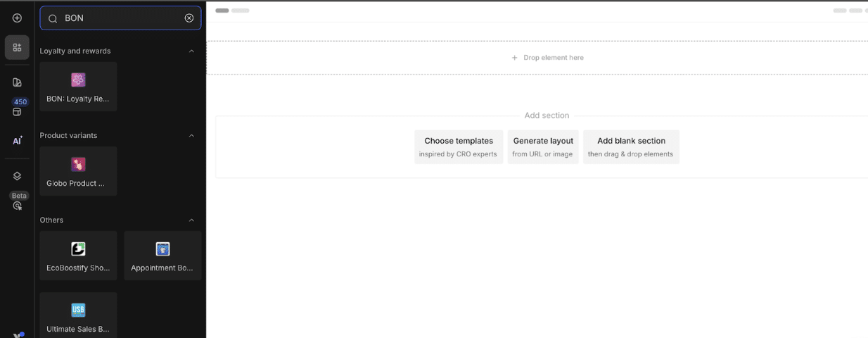Viewport: 868px width, 338px height.
Task: Click the add element plus icon in sidebar
Action: click(17, 18)
